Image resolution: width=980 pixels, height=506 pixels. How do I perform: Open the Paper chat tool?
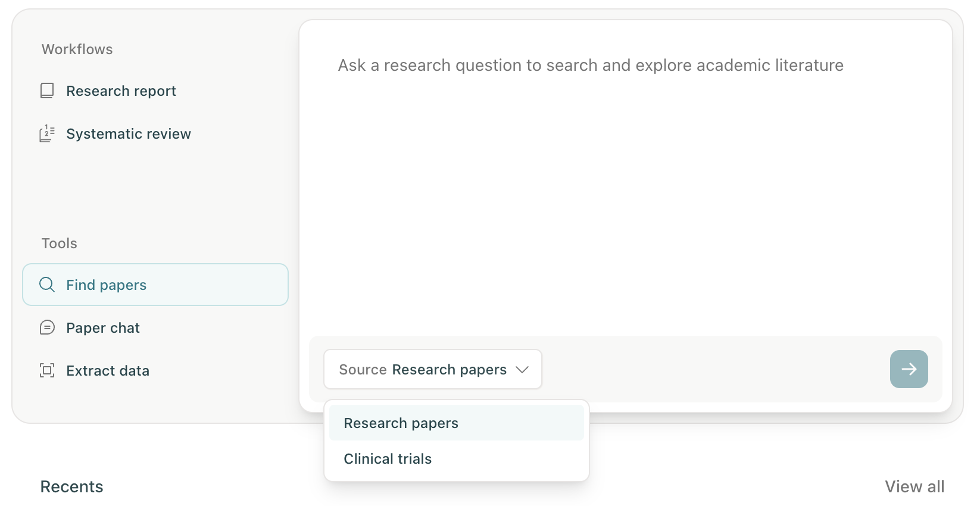click(103, 328)
